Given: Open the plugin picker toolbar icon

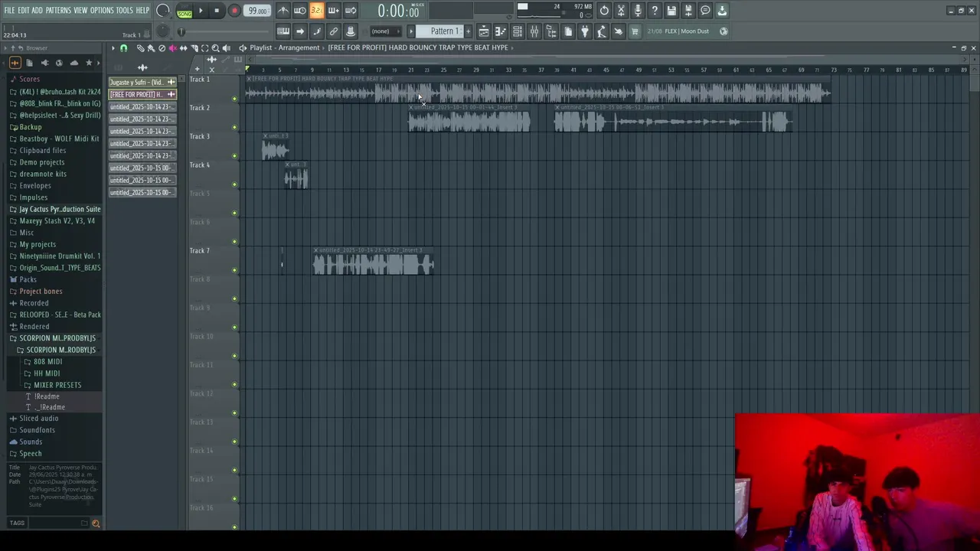Looking at the screenshot, I should [585, 31].
